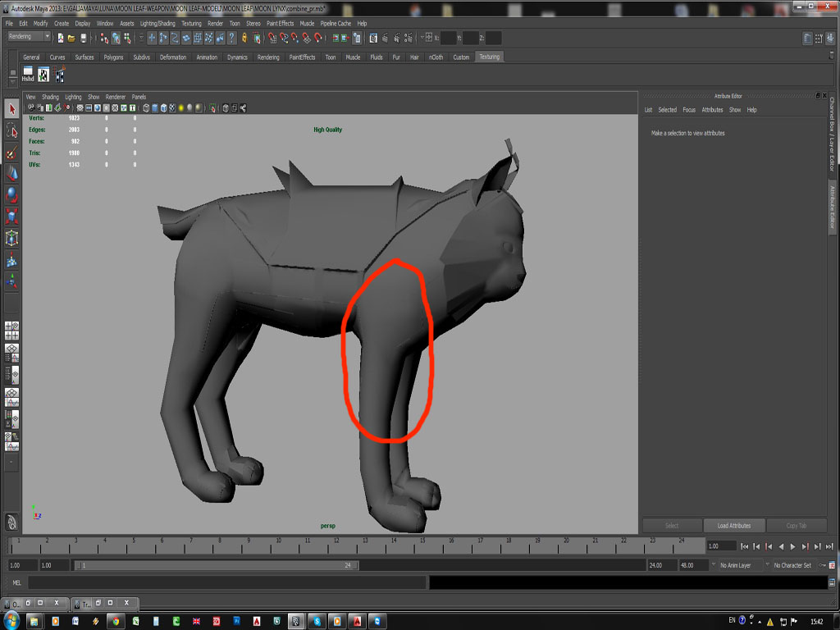
Task: Open Hypershade from the Texturing shelf
Action: (x=28, y=75)
